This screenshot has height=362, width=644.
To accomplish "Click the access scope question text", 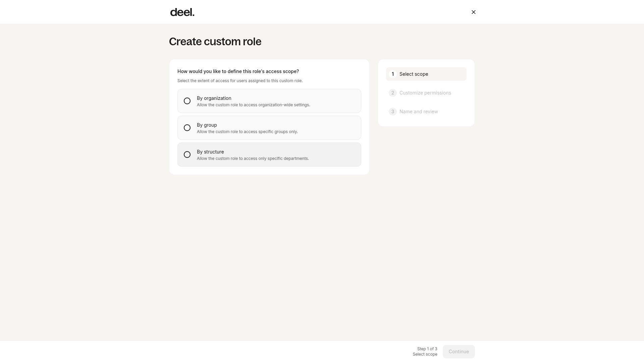I will tap(238, 71).
